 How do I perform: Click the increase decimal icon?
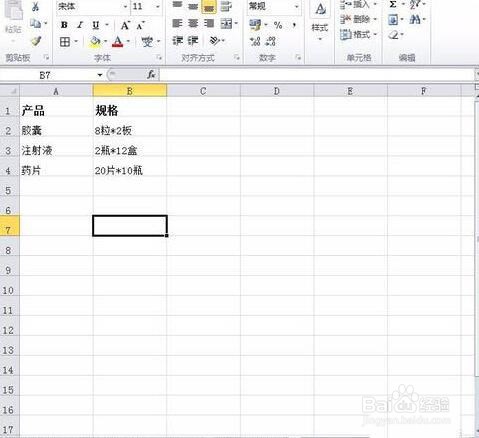(255, 41)
